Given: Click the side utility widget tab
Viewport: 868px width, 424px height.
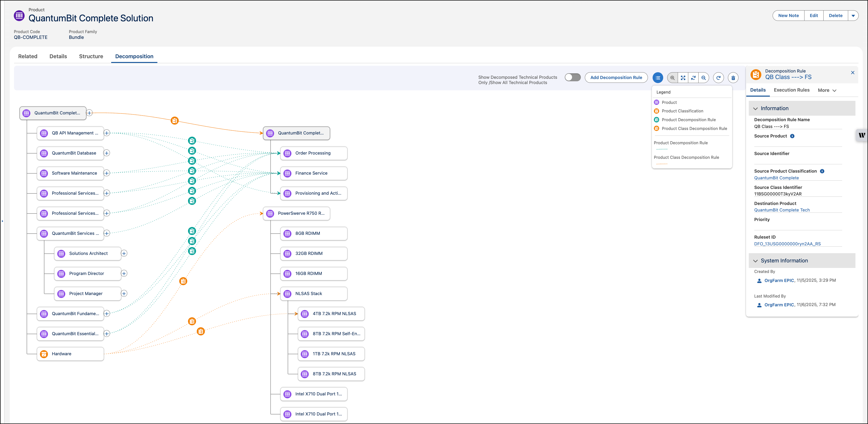Looking at the screenshot, I should click(x=862, y=135).
